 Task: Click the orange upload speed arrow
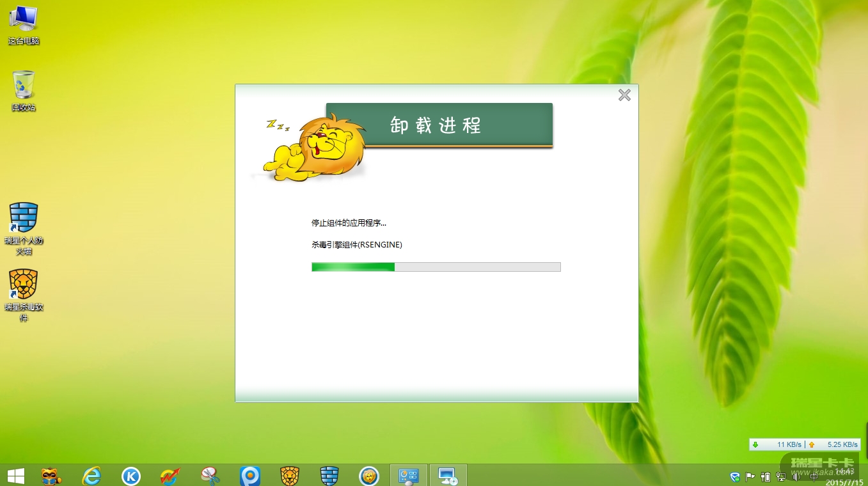tap(812, 444)
